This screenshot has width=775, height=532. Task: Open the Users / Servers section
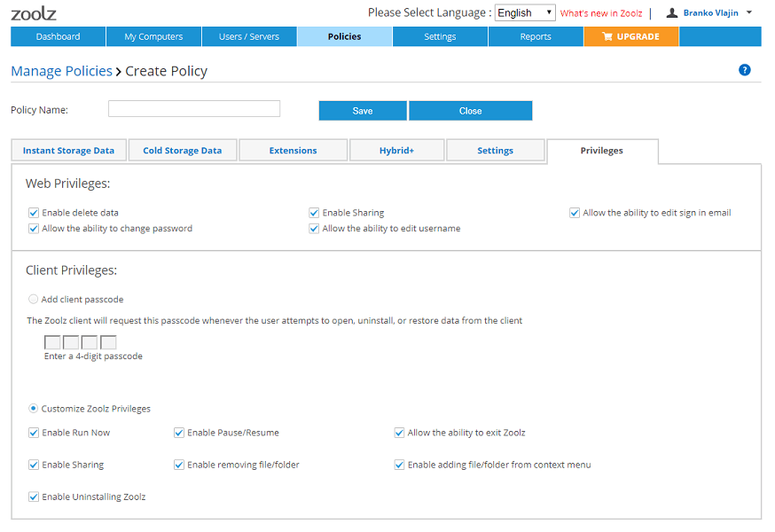point(249,36)
